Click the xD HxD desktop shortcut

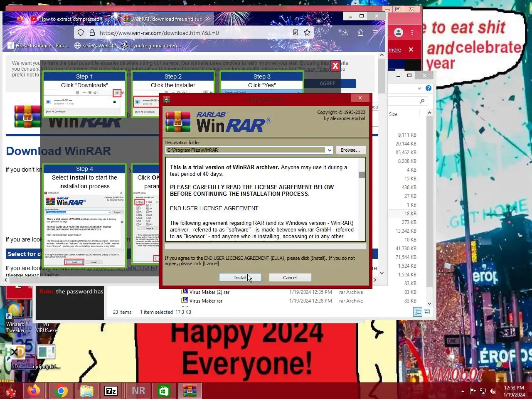(x=15, y=356)
